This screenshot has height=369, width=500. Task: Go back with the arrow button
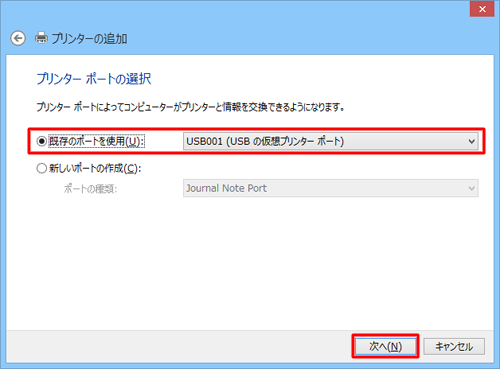click(x=18, y=38)
